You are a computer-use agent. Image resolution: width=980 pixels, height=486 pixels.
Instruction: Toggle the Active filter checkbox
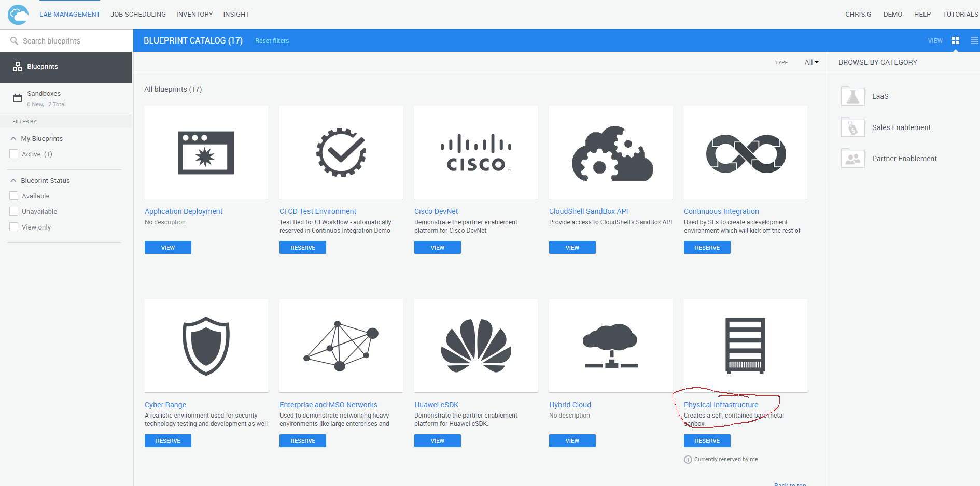tap(14, 154)
